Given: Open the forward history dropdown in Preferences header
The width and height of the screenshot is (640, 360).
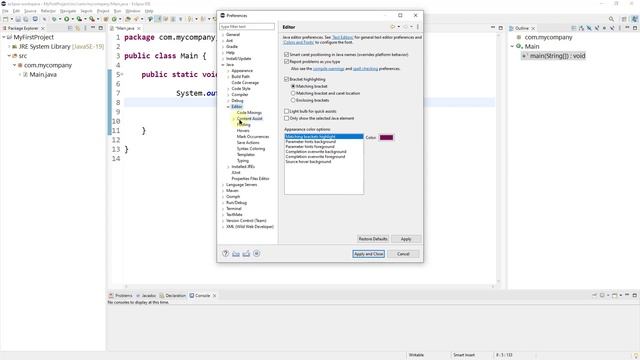Looking at the screenshot, I should pos(411,27).
